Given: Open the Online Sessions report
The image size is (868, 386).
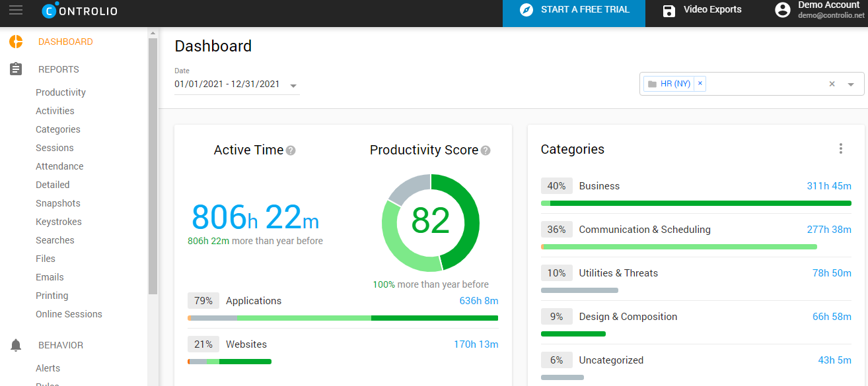Looking at the screenshot, I should click(69, 314).
